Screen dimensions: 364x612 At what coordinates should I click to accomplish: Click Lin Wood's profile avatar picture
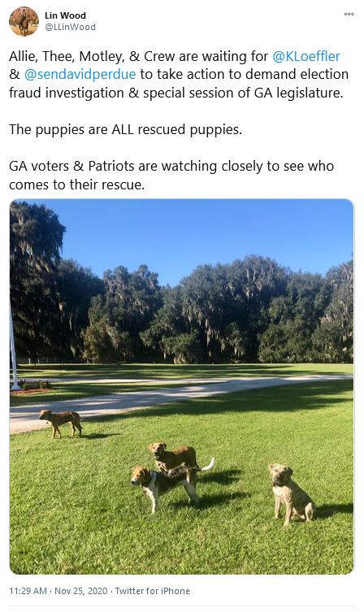tap(24, 21)
